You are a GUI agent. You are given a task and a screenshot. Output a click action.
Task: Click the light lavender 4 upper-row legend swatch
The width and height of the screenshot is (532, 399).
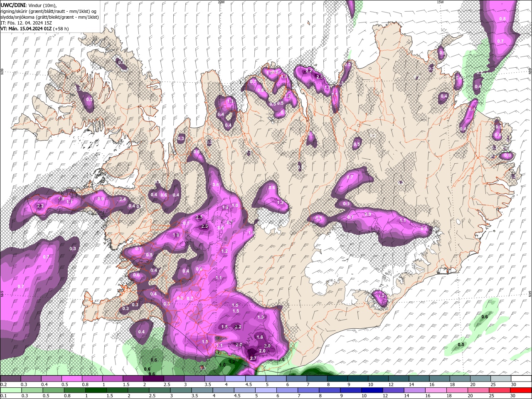[x=235, y=379]
